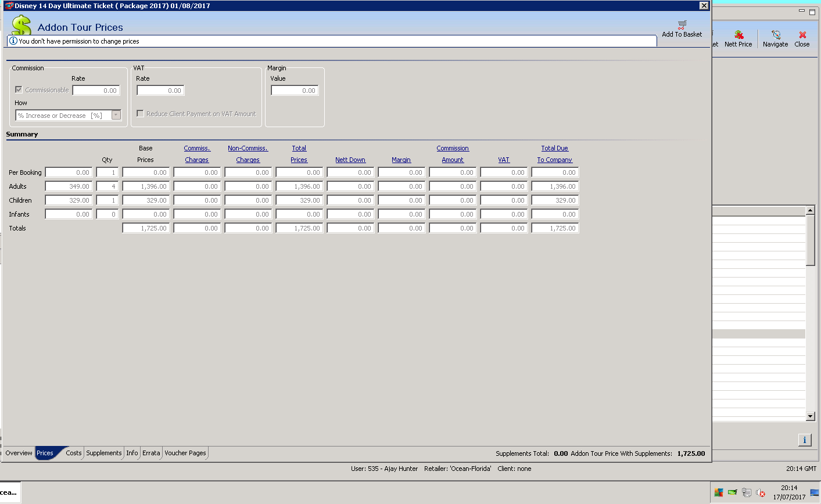This screenshot has width=821, height=504.
Task: Click the Infants Qty field showing 0
Action: tap(107, 214)
